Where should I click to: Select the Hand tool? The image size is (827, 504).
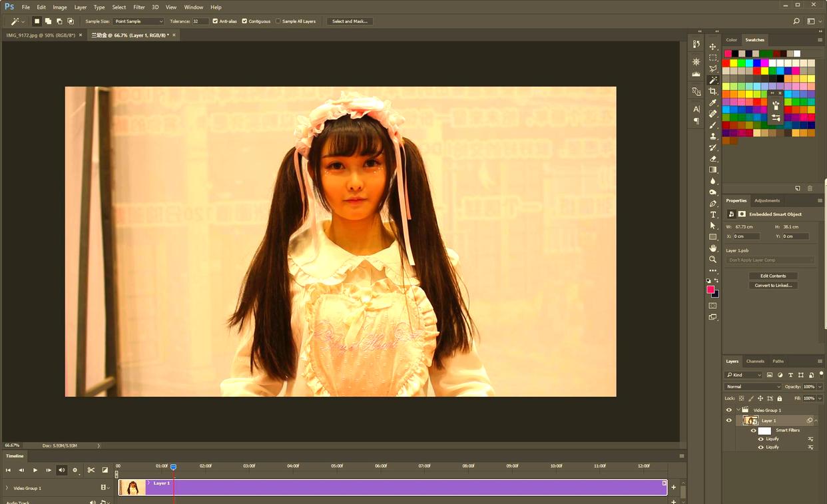pos(712,248)
